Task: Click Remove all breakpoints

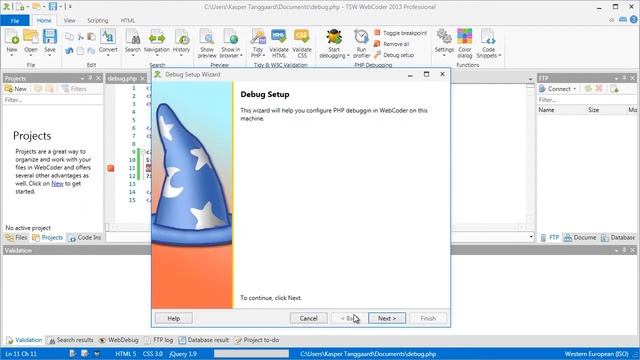Action: pyautogui.click(x=391, y=44)
